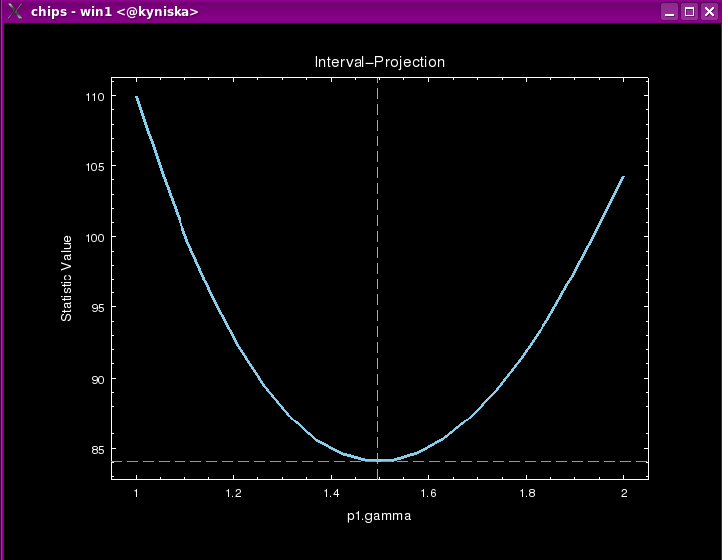Minimize the chips win1 window

click(669, 12)
